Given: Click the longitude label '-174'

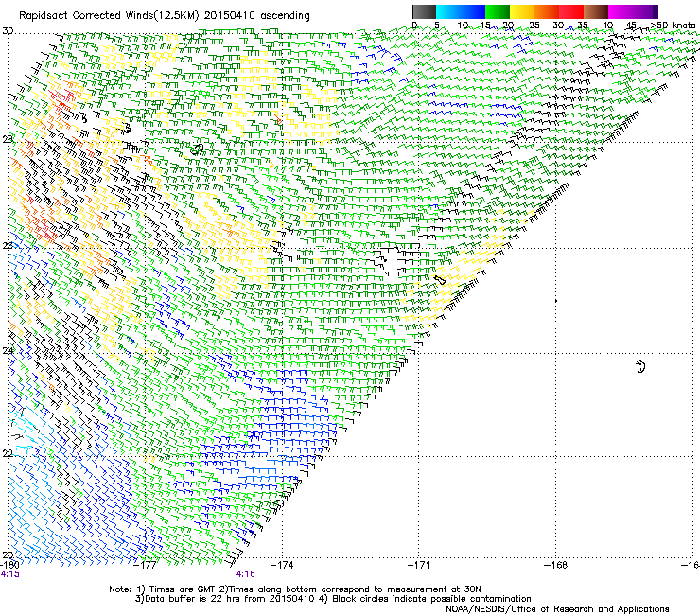Looking at the screenshot, I should pos(282,565).
